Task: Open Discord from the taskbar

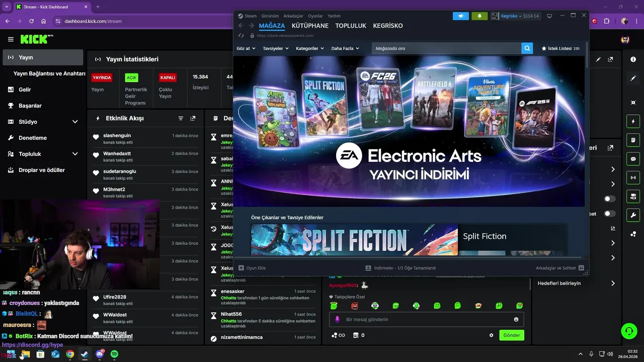Action: tap(100, 354)
